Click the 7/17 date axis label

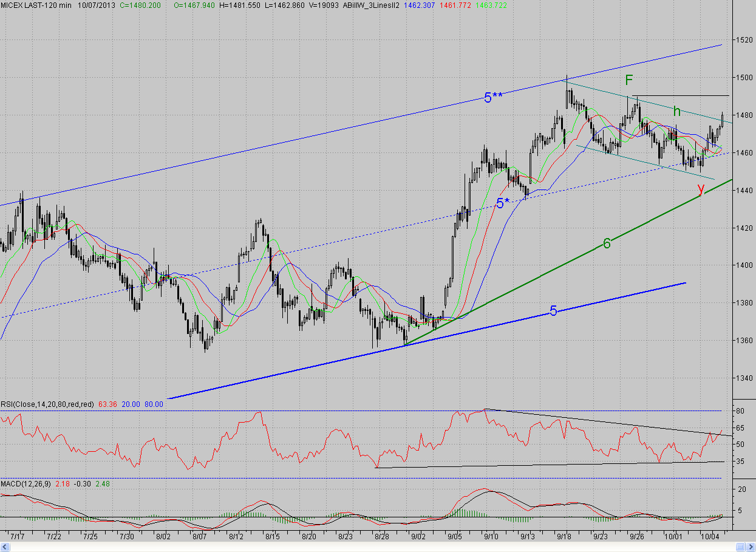pyautogui.click(x=18, y=537)
